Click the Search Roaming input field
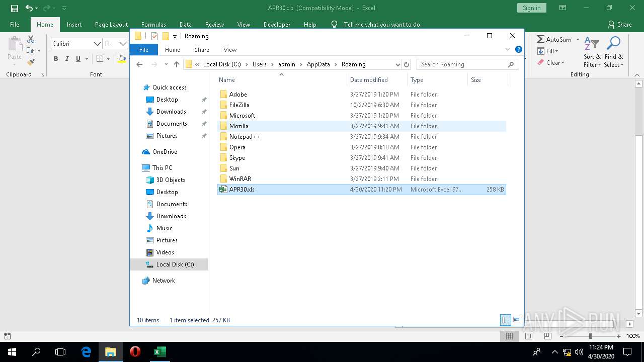The height and width of the screenshot is (362, 644). click(467, 64)
